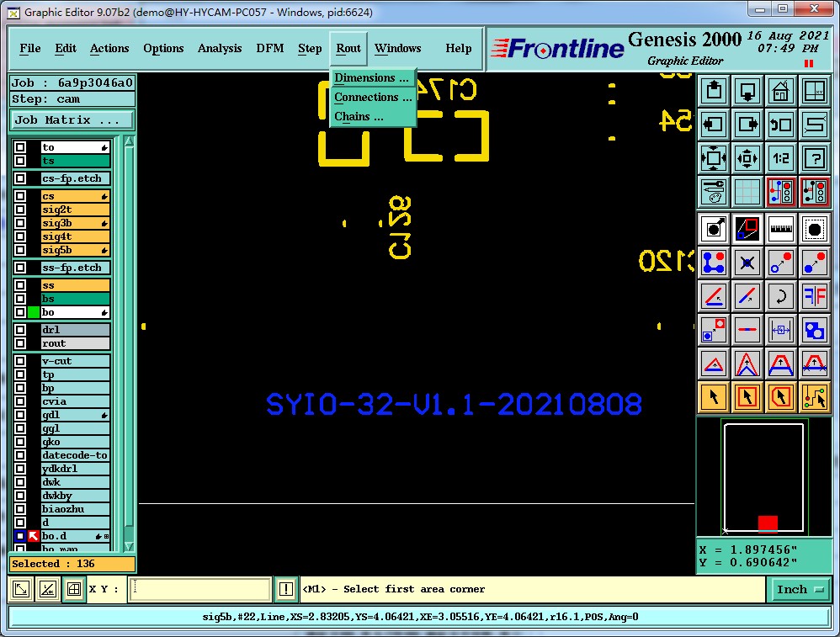Click the zoom-out shrink arrows icon
This screenshot has width=840, height=637.
click(747, 158)
